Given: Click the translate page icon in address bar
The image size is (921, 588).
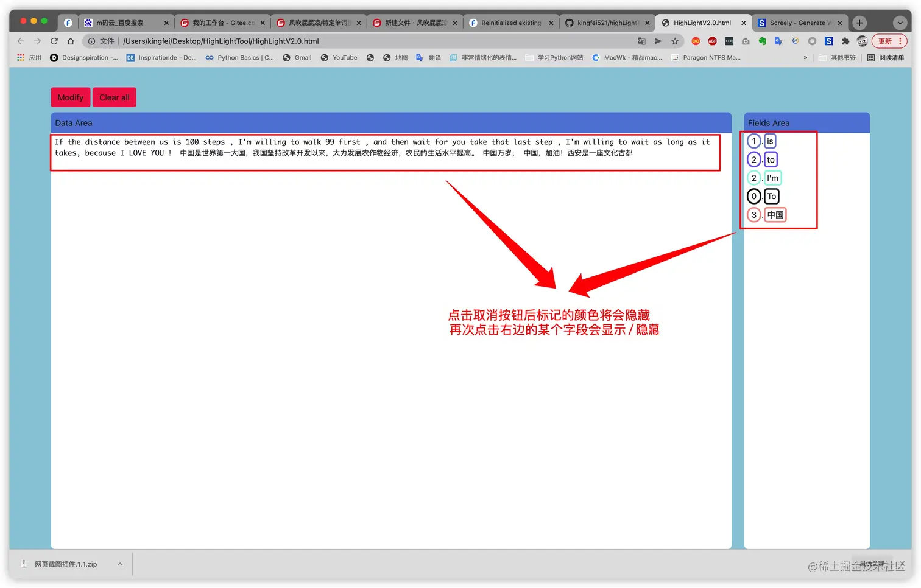Looking at the screenshot, I should point(641,41).
